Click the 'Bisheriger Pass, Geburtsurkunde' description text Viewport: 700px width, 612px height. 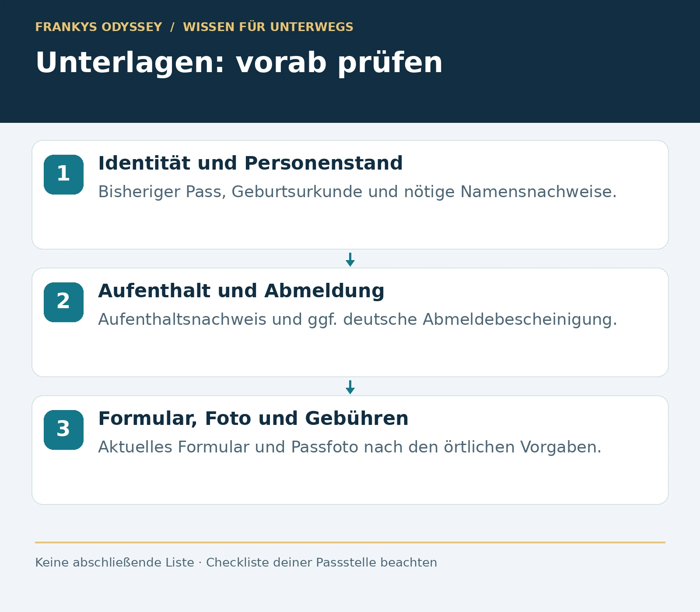(x=357, y=192)
